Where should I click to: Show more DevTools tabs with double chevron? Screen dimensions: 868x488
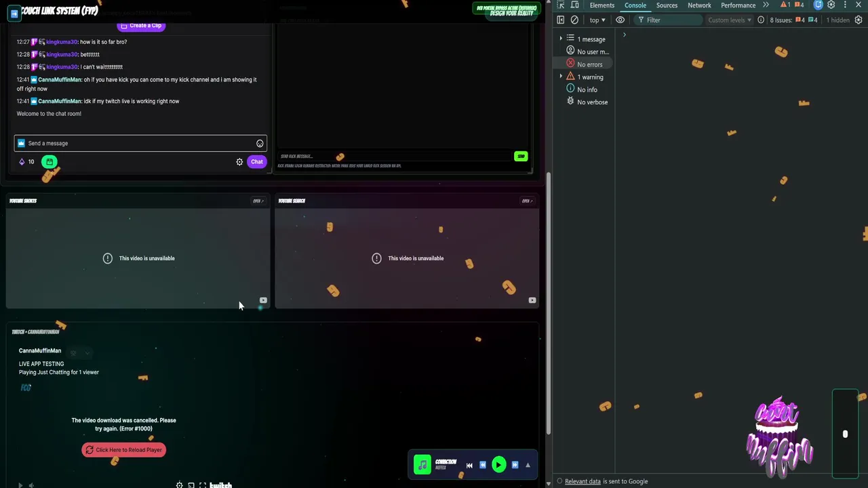[766, 5]
